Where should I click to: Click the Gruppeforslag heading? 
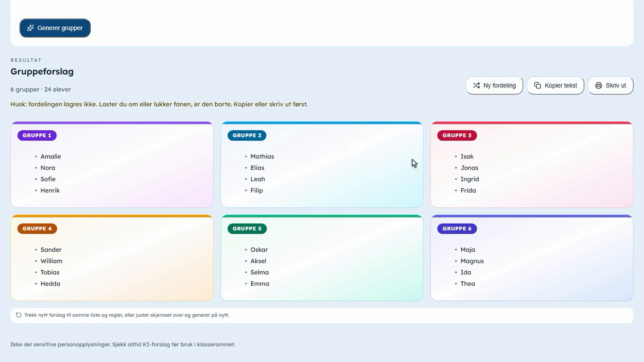coord(42,71)
